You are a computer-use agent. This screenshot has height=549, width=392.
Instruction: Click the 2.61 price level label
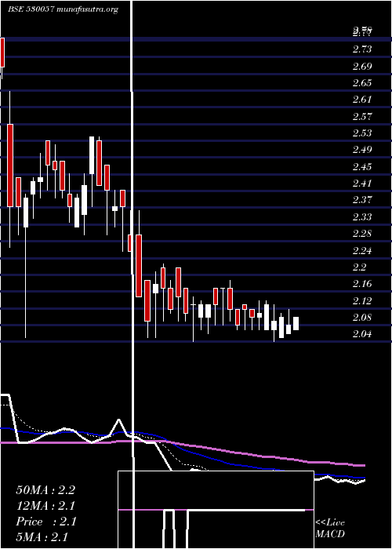click(x=362, y=100)
